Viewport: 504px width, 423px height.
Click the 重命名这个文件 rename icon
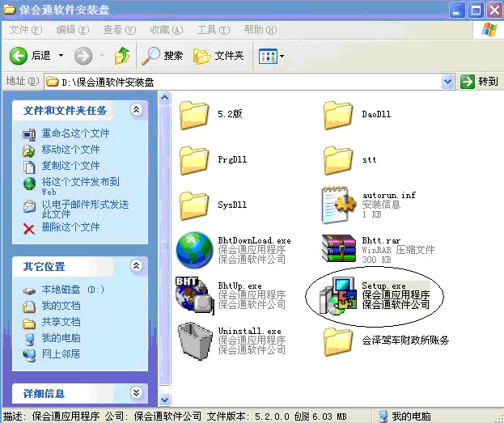pyautogui.click(x=29, y=134)
